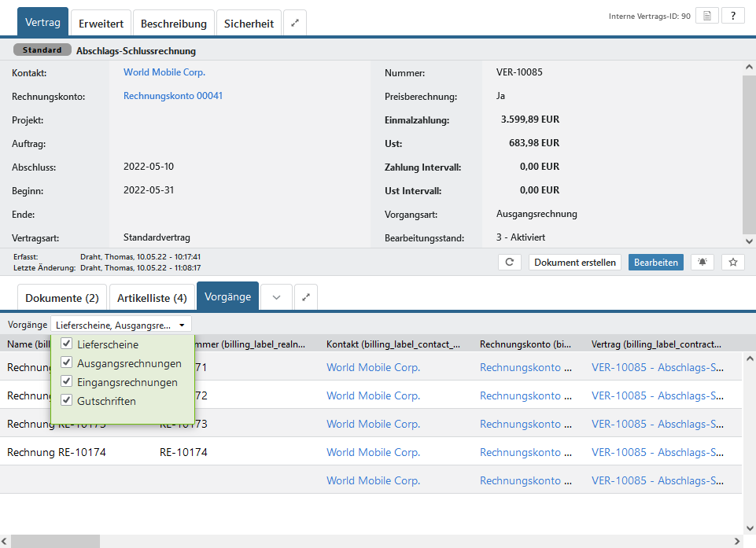This screenshot has height=548, width=756.
Task: Expand the lower panel with arrows icon
Action: coord(306,298)
